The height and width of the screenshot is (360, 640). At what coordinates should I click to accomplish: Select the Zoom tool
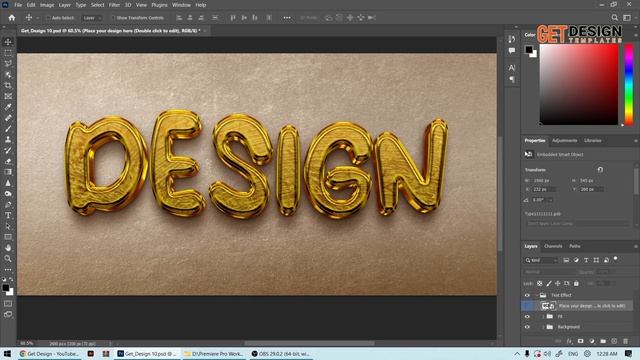(8, 258)
